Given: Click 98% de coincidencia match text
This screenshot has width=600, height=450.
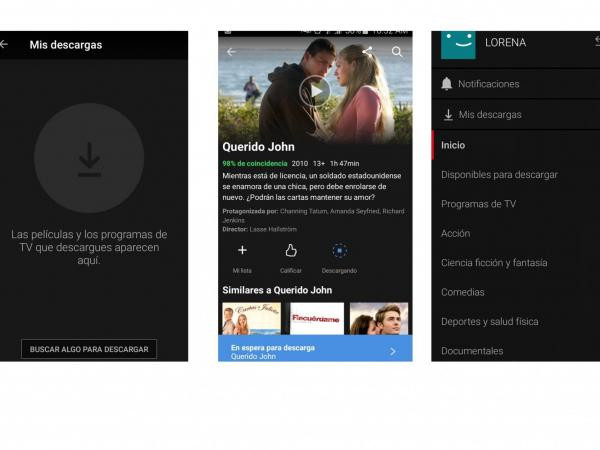Looking at the screenshot, I should pyautogui.click(x=255, y=163).
